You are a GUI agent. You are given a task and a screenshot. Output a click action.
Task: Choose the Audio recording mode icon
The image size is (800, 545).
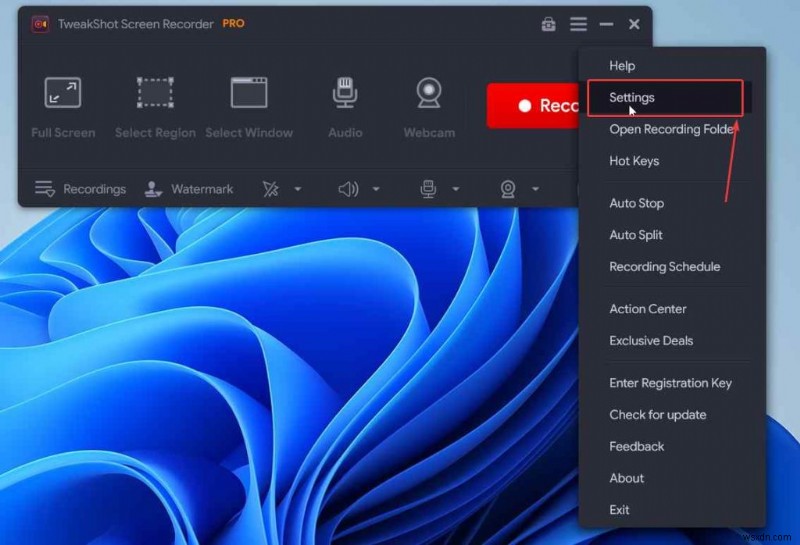tap(345, 92)
